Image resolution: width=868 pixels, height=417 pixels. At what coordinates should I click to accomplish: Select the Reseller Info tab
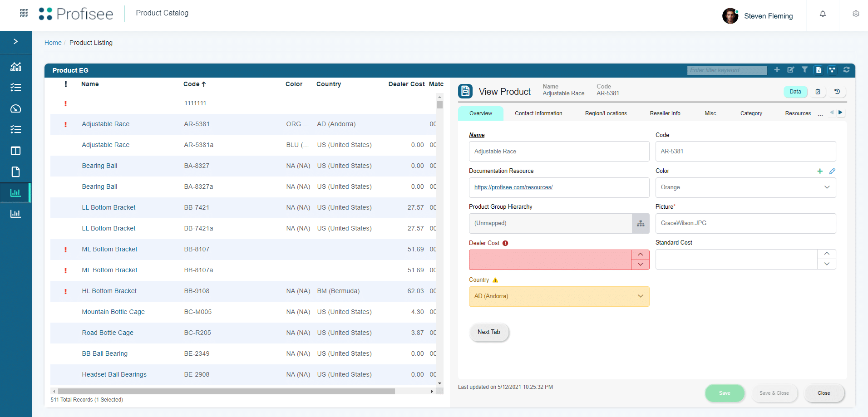pos(665,113)
